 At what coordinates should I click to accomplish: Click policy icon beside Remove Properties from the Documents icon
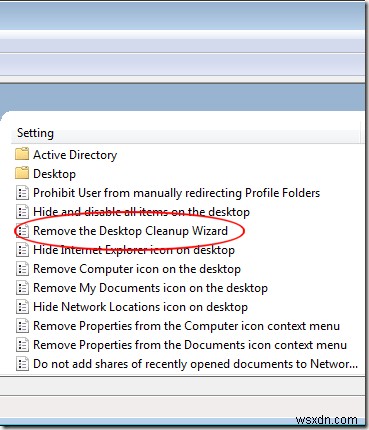point(22,345)
